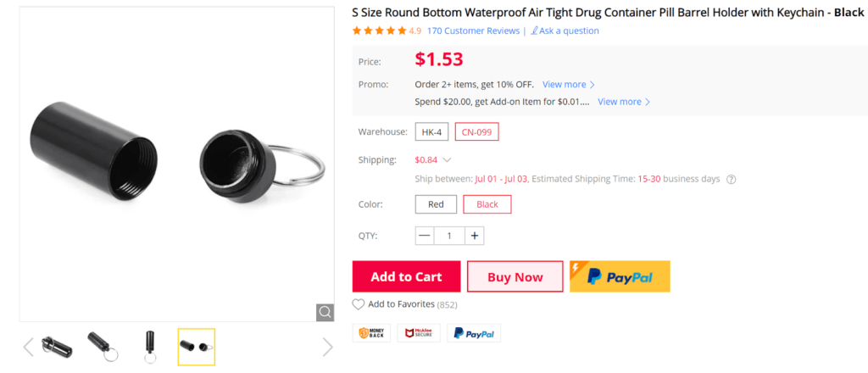Open the 170 Customer Reviews link
This screenshot has height=373, width=868.
pos(473,31)
